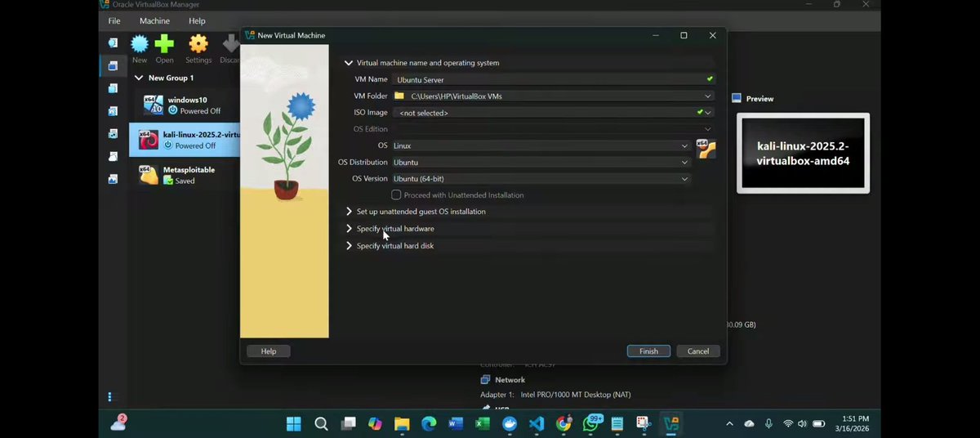This screenshot has height=438, width=980.
Task: Click the taskbar clock showing 1:51 PM
Action: [852, 423]
